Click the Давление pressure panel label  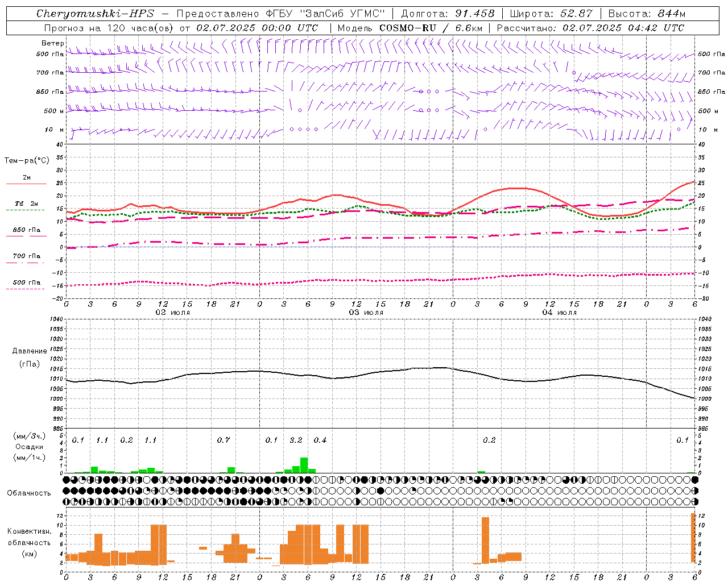pyautogui.click(x=30, y=351)
